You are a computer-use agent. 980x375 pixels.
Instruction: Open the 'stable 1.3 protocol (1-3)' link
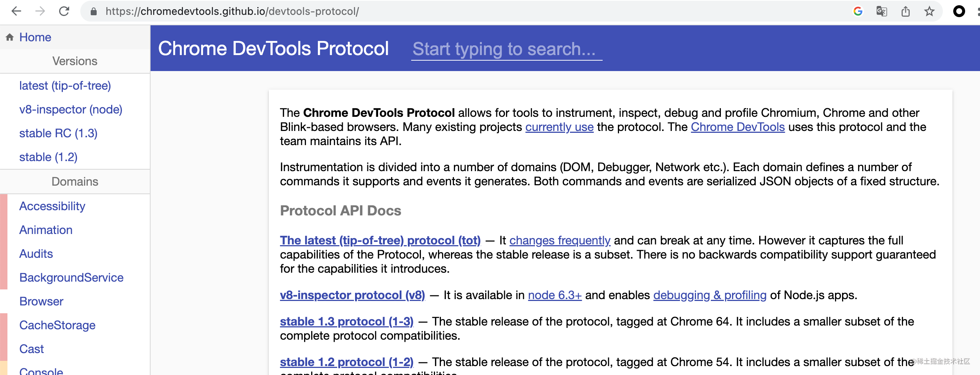pos(346,321)
